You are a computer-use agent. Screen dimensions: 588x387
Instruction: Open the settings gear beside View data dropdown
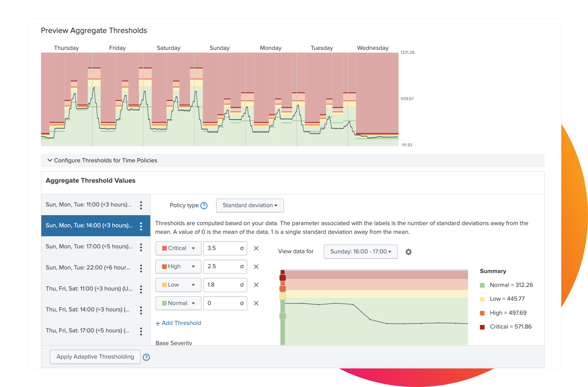point(409,252)
